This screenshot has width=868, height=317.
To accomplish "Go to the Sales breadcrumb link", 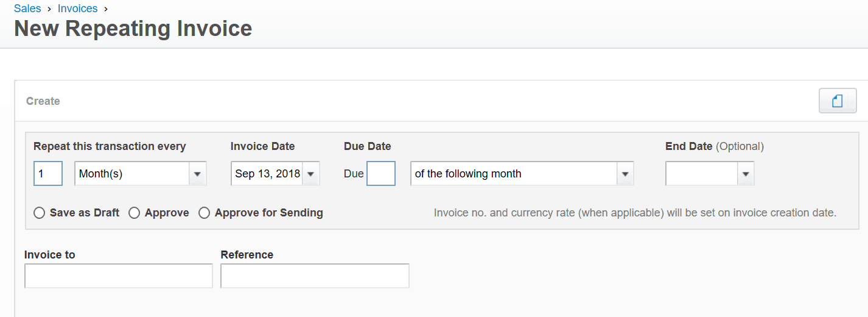I will click(x=27, y=9).
